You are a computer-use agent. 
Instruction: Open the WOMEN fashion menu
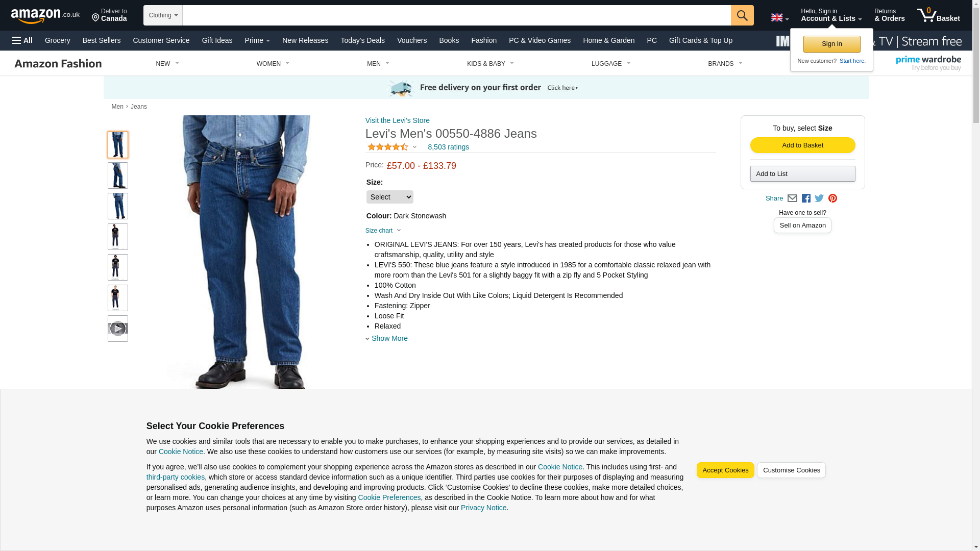[273, 64]
